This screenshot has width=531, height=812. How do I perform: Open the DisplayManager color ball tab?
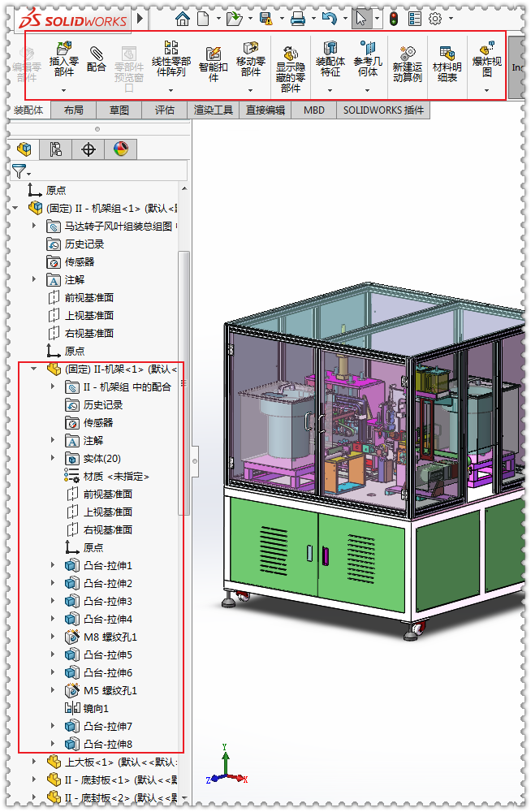(121, 149)
